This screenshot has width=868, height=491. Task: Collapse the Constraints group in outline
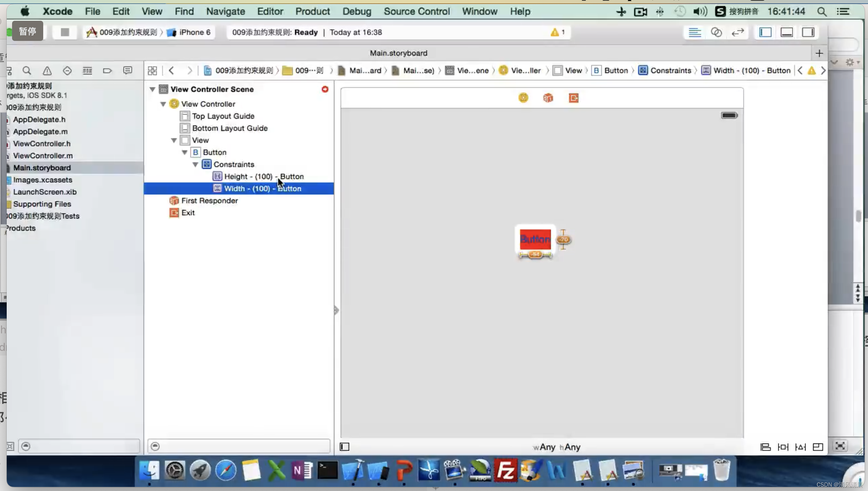[x=195, y=165]
